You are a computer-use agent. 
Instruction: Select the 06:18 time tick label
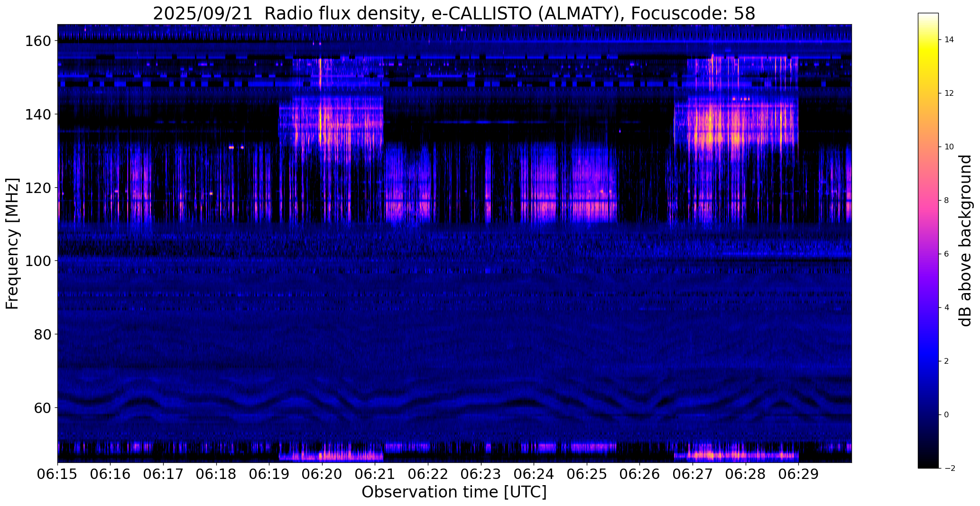pyautogui.click(x=216, y=474)
